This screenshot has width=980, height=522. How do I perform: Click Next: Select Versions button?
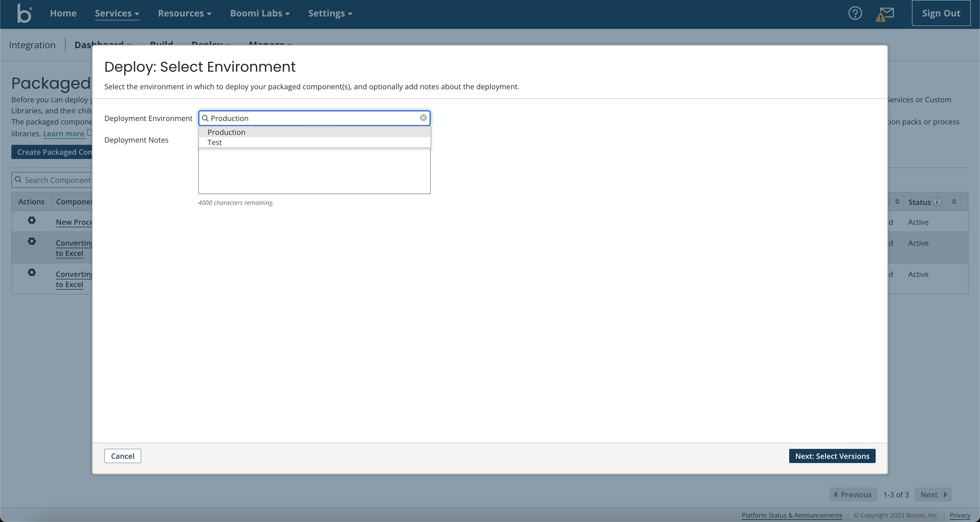pos(832,456)
